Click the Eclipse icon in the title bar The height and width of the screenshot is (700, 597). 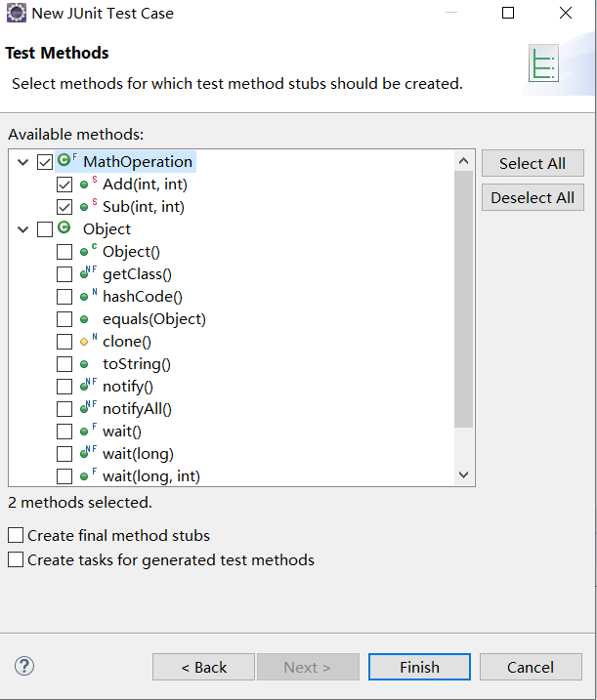click(16, 13)
